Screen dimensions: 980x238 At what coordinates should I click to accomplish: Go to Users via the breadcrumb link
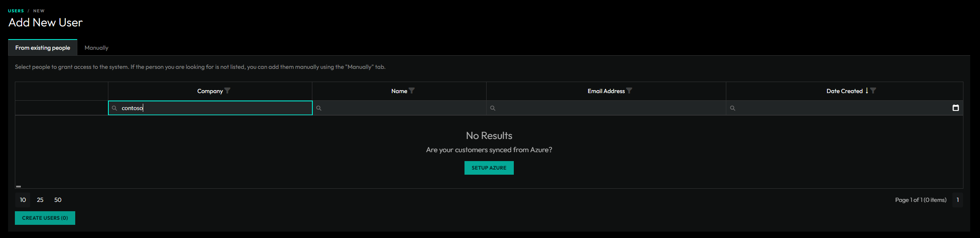(x=16, y=11)
